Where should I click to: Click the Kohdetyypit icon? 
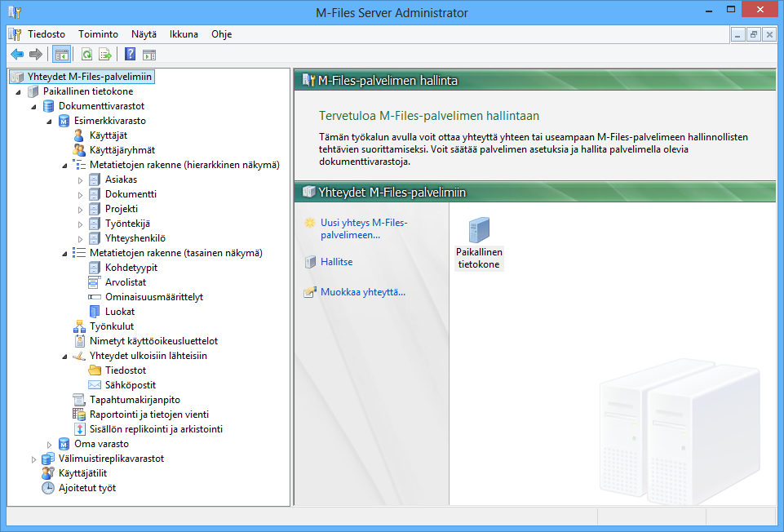click(x=95, y=268)
